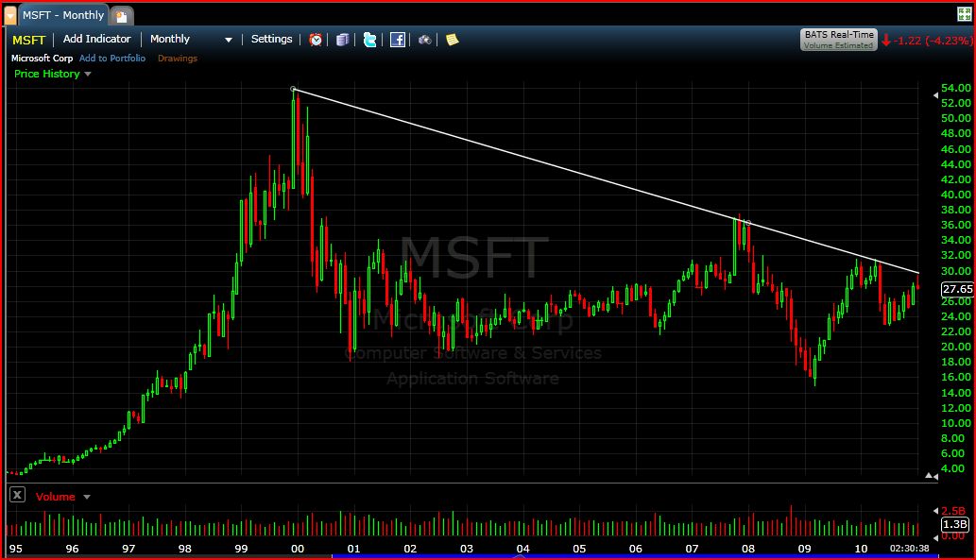Click the 16.00 price axis label

956,377
